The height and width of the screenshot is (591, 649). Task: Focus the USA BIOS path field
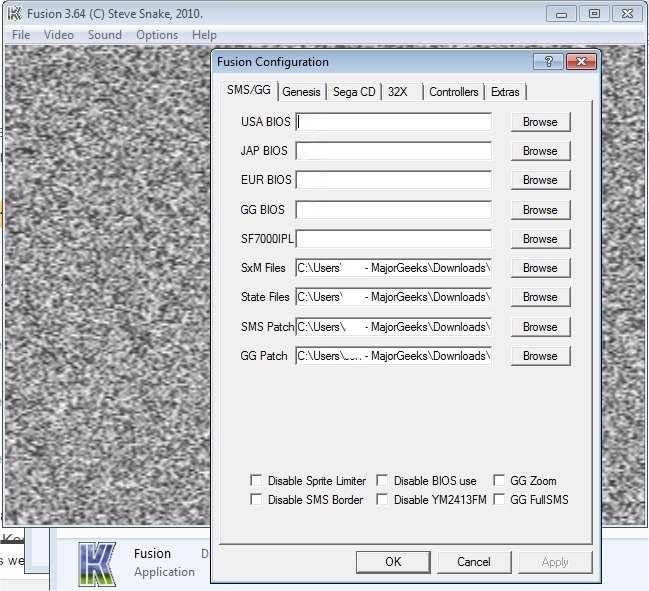[x=394, y=122]
